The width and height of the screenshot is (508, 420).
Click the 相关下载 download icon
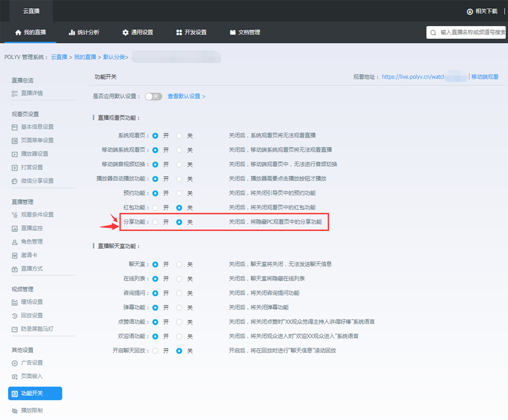469,11
